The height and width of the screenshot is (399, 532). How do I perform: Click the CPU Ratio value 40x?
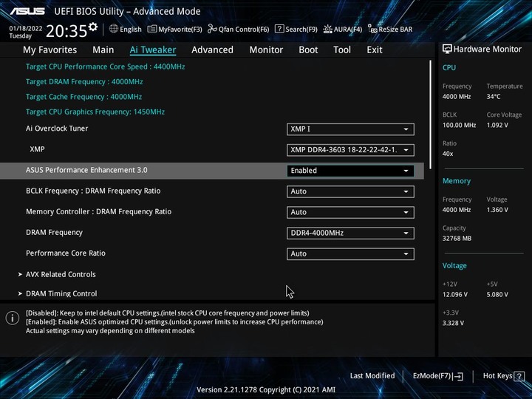448,154
